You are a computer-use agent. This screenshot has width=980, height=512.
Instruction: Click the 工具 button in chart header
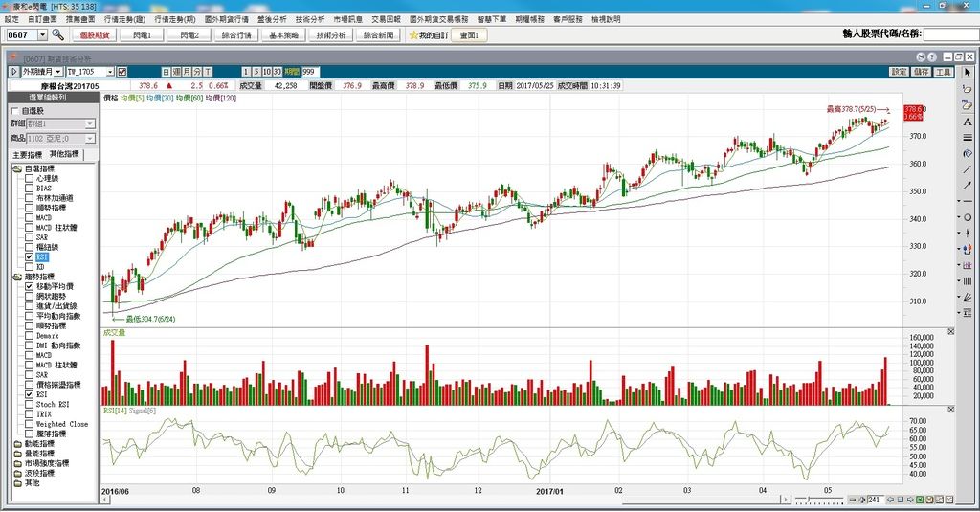(943, 72)
